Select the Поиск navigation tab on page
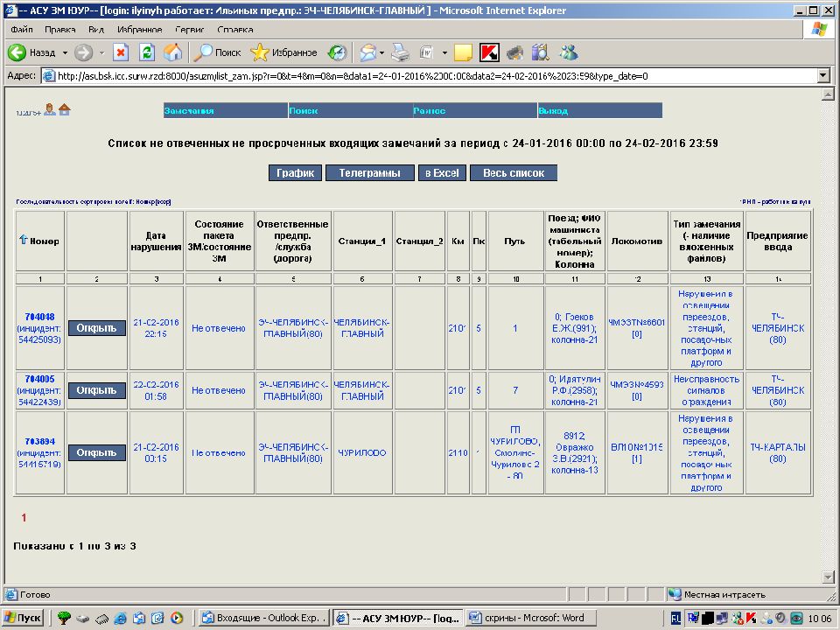 tap(350, 110)
